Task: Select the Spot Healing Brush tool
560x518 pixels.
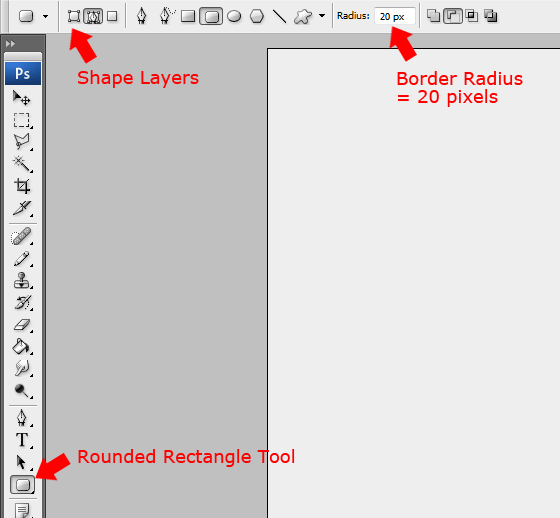Action: point(21,236)
